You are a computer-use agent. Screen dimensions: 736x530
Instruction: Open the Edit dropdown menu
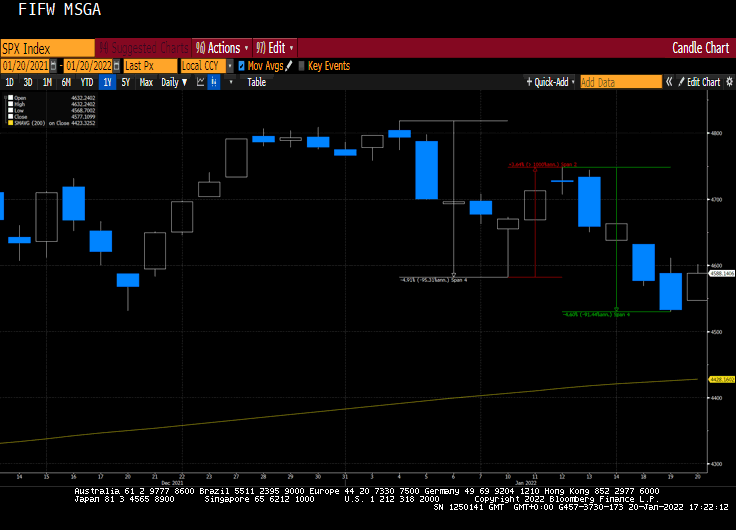click(x=275, y=48)
